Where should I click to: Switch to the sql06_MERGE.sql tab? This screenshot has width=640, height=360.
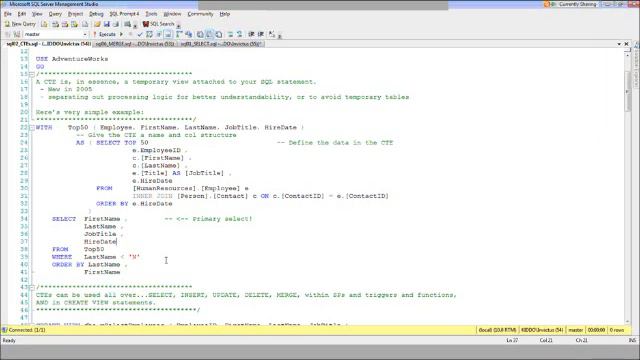click(x=135, y=44)
